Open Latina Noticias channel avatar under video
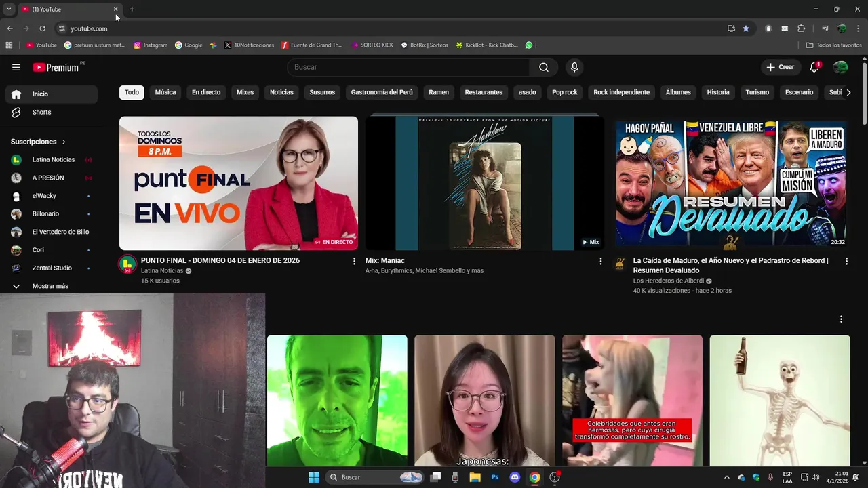This screenshot has width=868, height=488. 127,264
